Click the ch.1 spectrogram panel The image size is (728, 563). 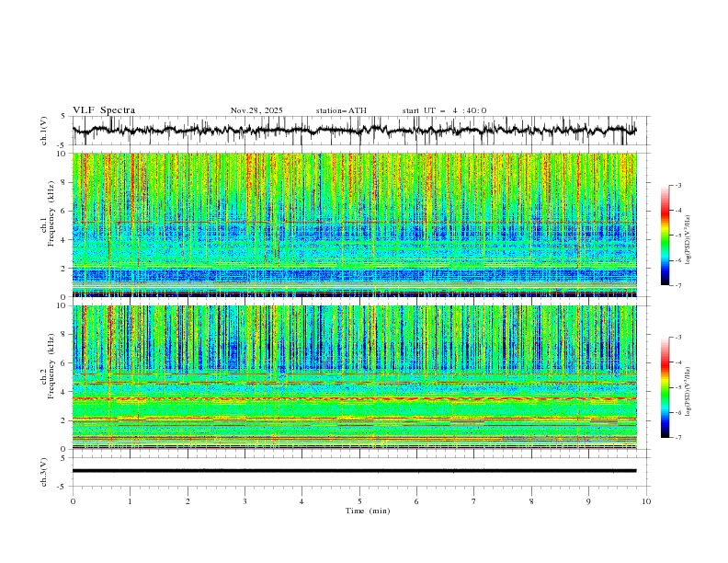coord(354,224)
